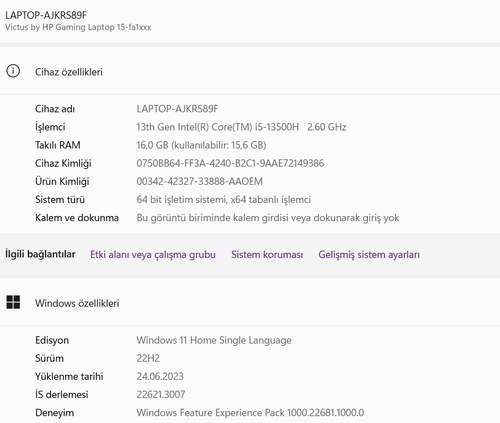Click the Kalem ve dokunma label
The image size is (500, 423).
77,218
